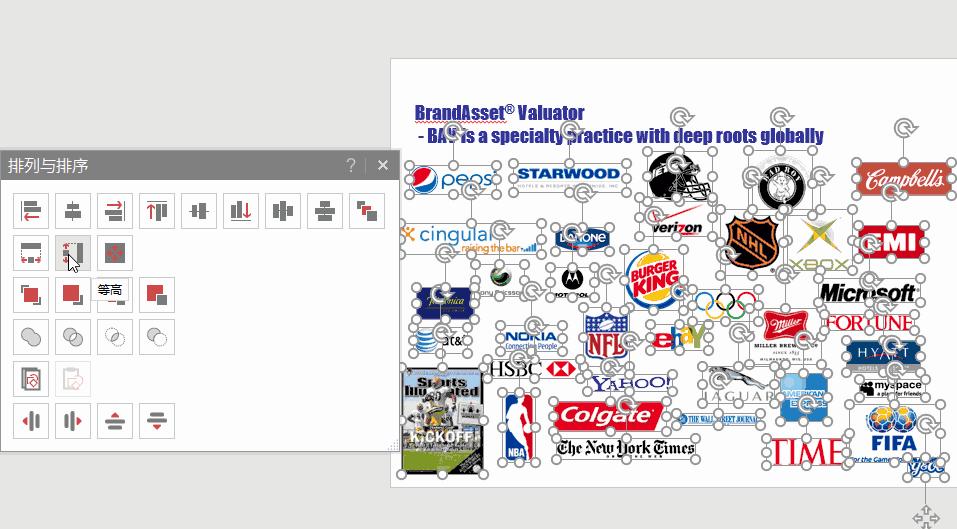This screenshot has width=957, height=529.
Task: Select the myspace logo
Action: coord(890,389)
